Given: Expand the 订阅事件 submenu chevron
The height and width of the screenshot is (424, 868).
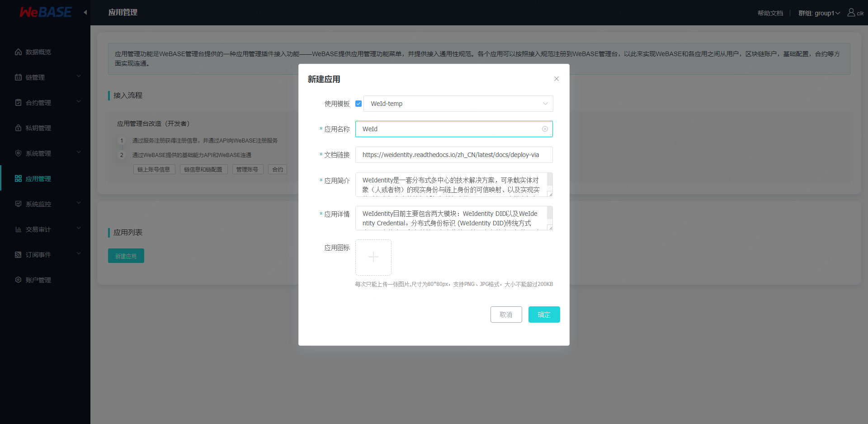Looking at the screenshot, I should (x=79, y=253).
